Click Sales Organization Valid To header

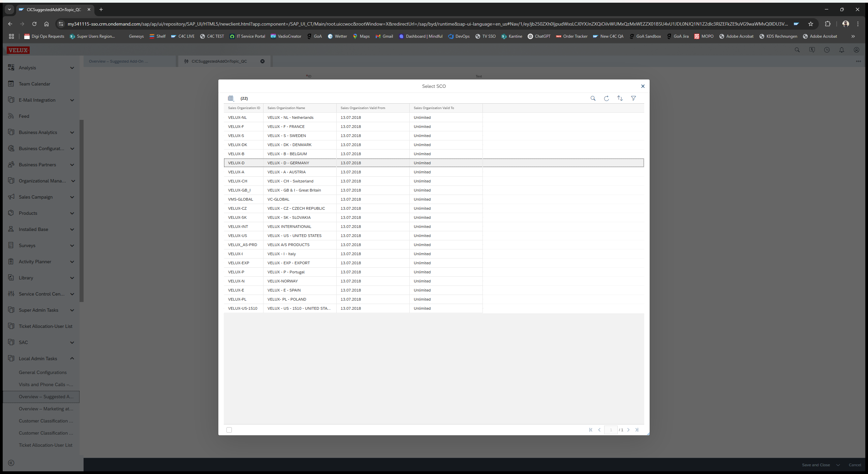446,108
